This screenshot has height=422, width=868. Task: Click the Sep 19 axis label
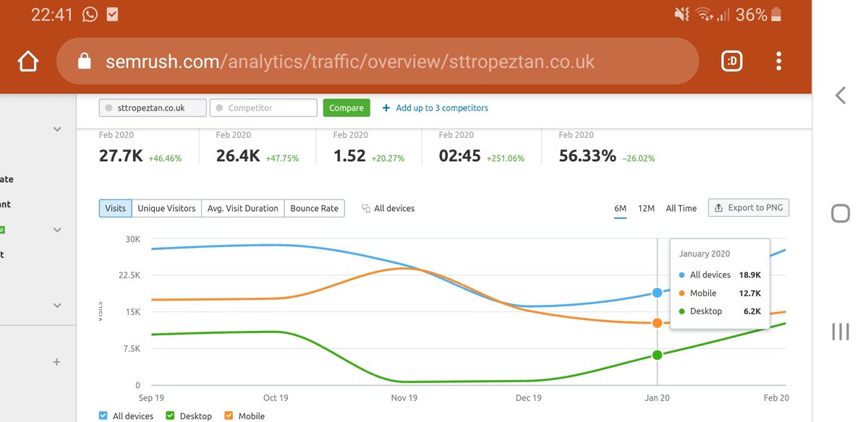151,398
